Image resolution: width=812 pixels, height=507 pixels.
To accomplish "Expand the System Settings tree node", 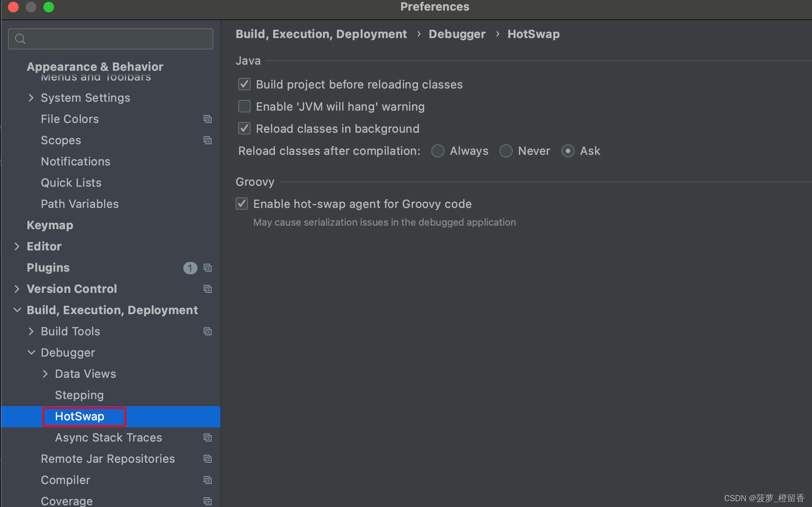I will pyautogui.click(x=31, y=98).
